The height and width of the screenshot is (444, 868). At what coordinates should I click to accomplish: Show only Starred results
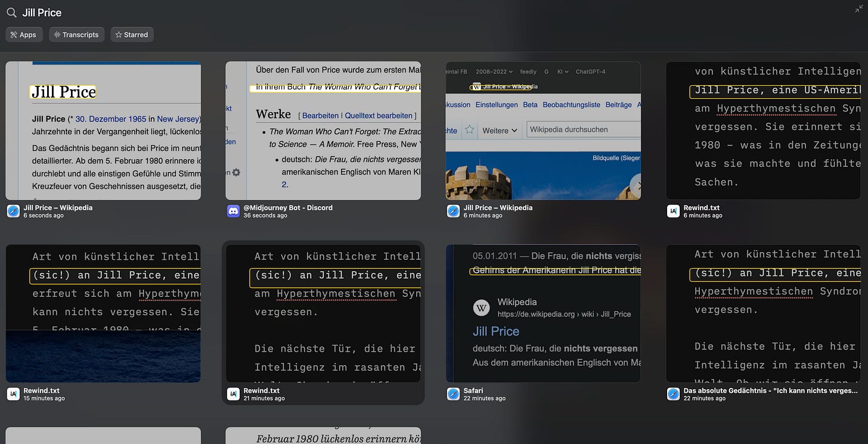point(132,35)
